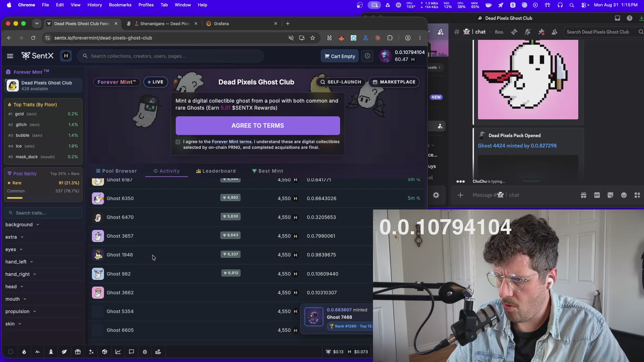
Task: Open Chrome extensions puzzle icon
Action: tap(390, 38)
